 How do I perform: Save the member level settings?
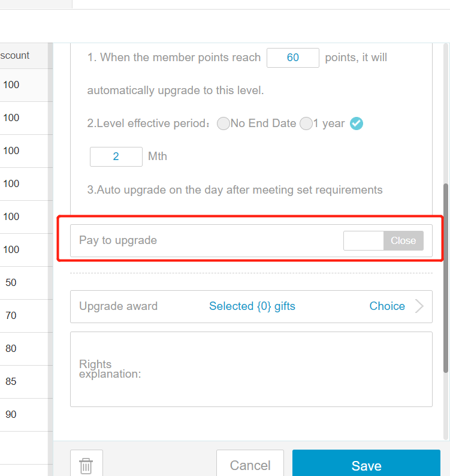click(x=366, y=465)
